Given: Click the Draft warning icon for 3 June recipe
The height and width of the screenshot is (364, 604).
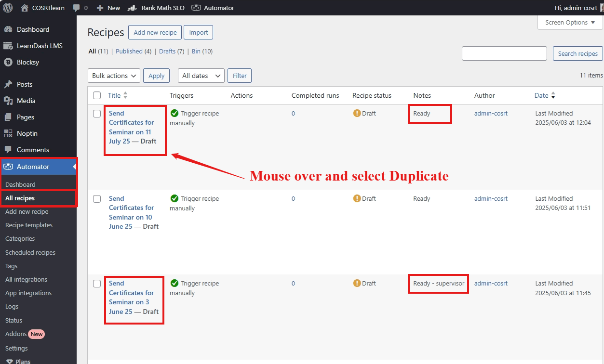Looking at the screenshot, I should point(357,283).
